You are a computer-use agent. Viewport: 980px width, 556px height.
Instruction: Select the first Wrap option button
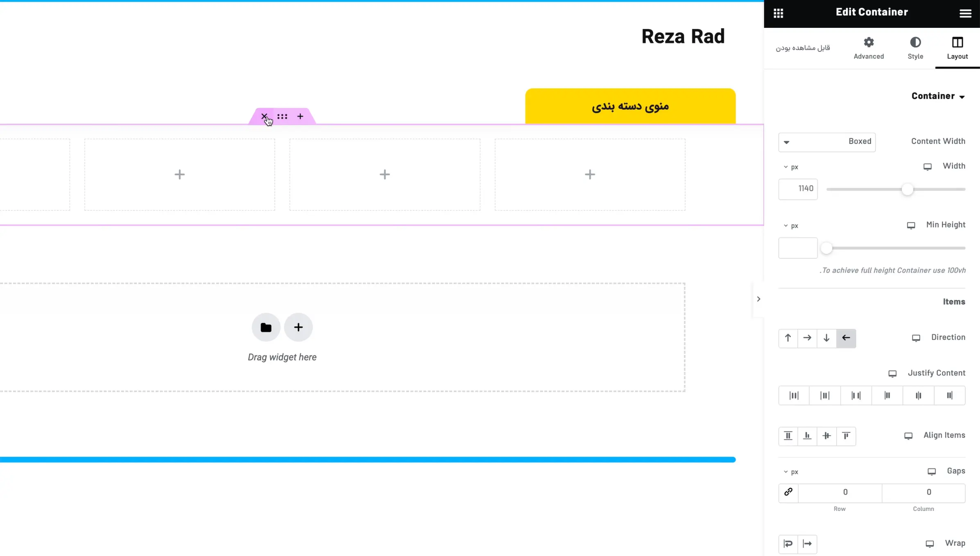point(788,544)
